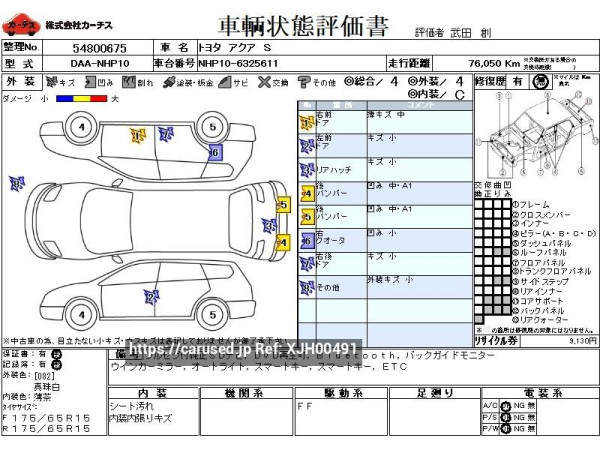Click chassis number NHP10-6325611
This screenshot has width=600, height=450.
pos(238,64)
